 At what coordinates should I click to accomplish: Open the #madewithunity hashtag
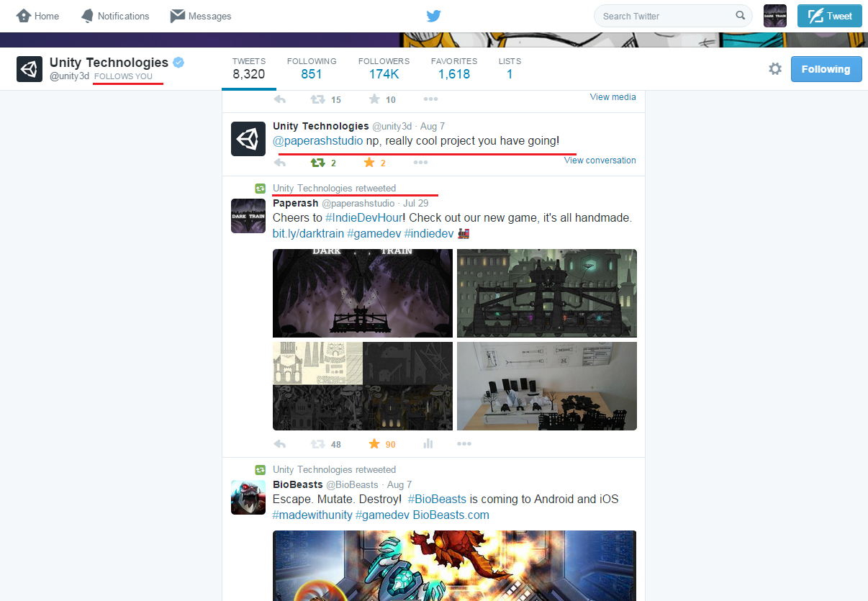(x=312, y=515)
